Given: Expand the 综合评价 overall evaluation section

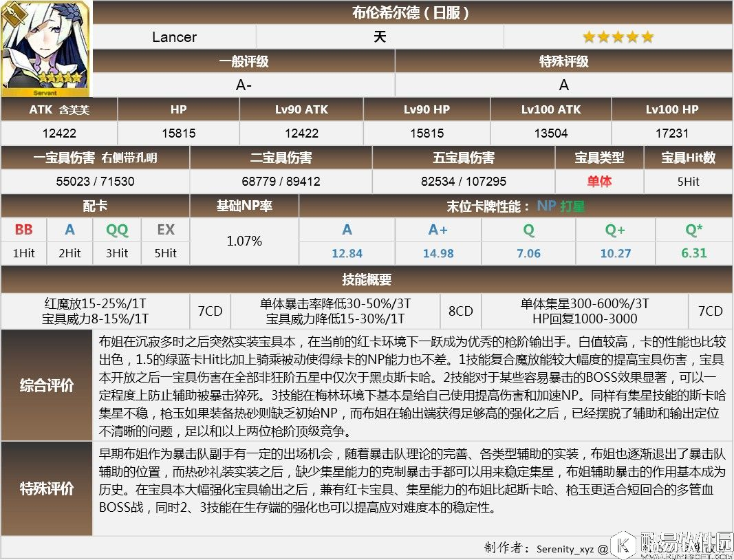Looking at the screenshot, I should click(x=46, y=386).
